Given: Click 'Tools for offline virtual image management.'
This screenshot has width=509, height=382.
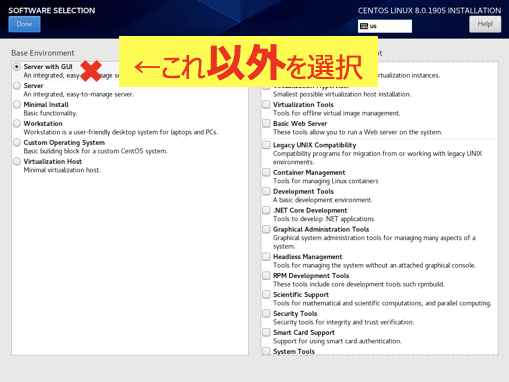Looking at the screenshot, I should pos(337,113).
